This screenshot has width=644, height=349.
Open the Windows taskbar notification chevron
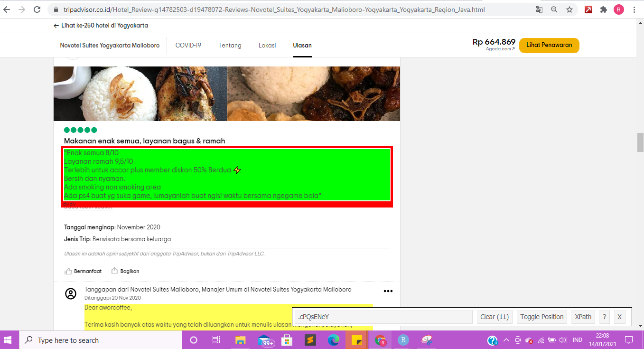pyautogui.click(x=506, y=340)
